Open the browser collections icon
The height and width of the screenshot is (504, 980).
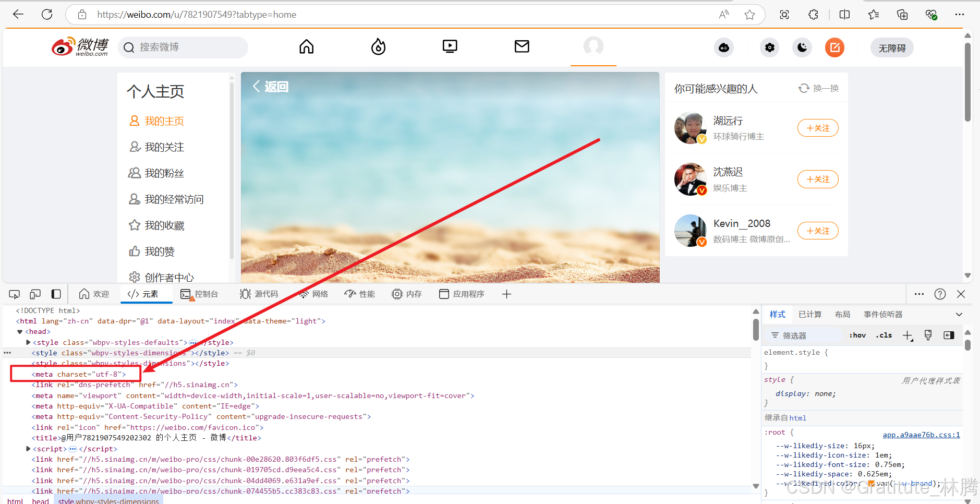902,15
